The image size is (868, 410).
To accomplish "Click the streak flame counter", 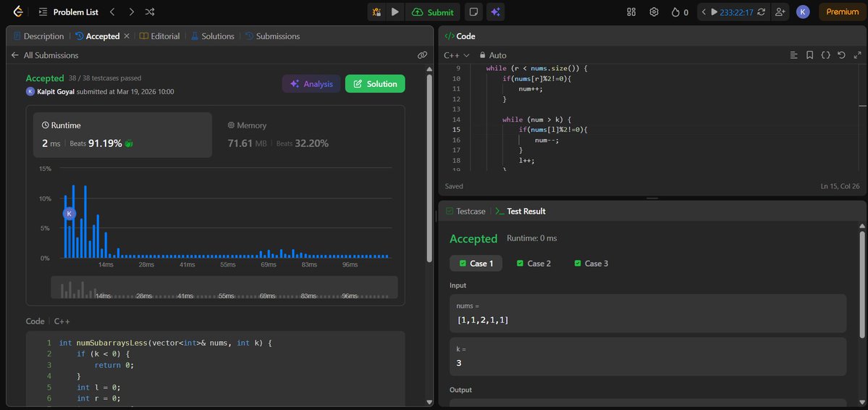I will point(680,12).
